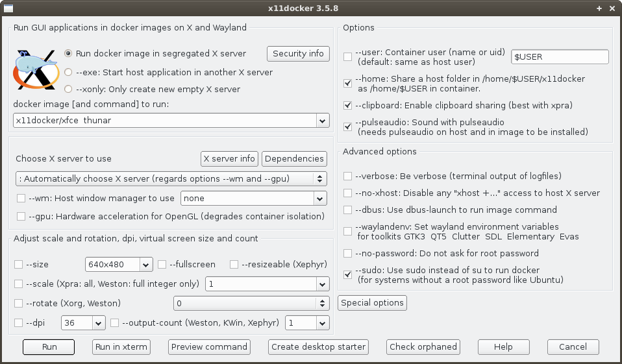Screen dimensions: 622x364
Task: Disable --pulseaudio sound
Action: pyautogui.click(x=348, y=127)
